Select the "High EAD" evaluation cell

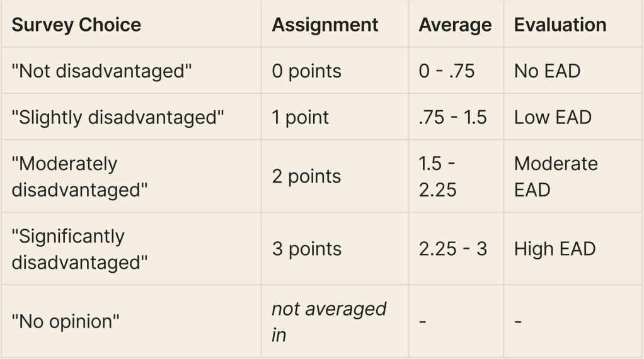pos(555,249)
